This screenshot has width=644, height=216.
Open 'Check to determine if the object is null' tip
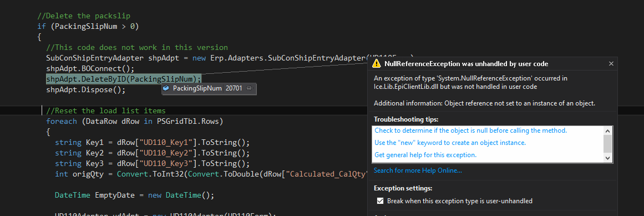click(471, 130)
